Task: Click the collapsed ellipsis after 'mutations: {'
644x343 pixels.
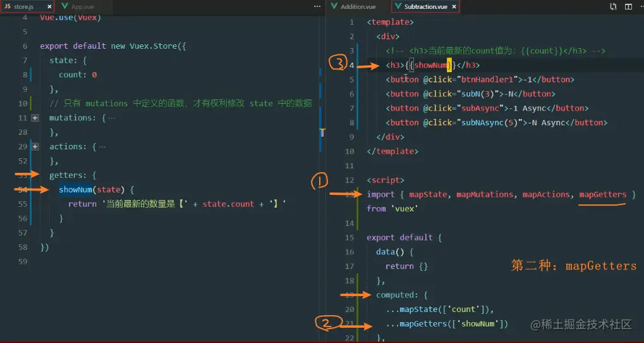Action: coord(111,118)
